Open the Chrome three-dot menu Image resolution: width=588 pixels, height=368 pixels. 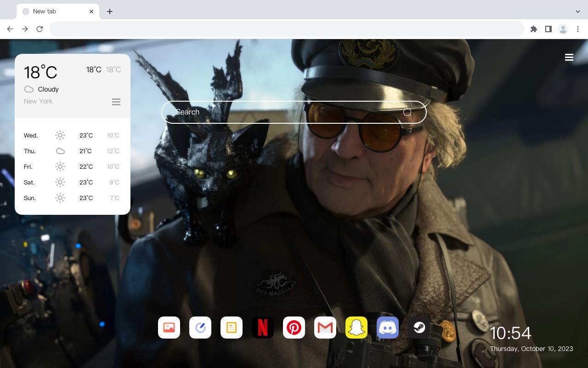click(578, 29)
